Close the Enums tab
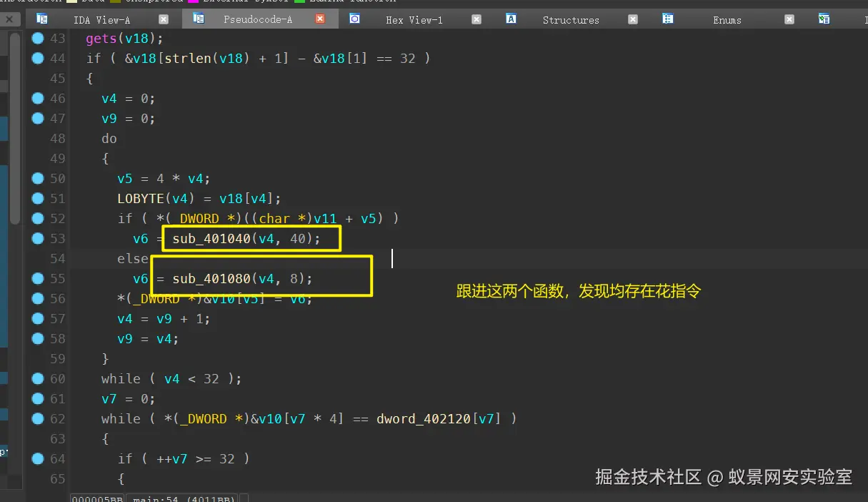The height and width of the screenshot is (502, 868). [789, 19]
